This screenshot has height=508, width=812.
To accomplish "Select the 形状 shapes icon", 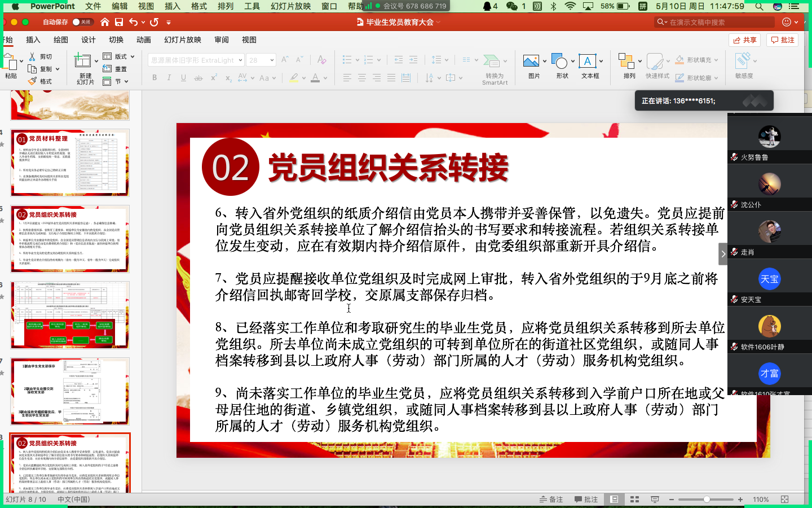I will click(x=559, y=60).
